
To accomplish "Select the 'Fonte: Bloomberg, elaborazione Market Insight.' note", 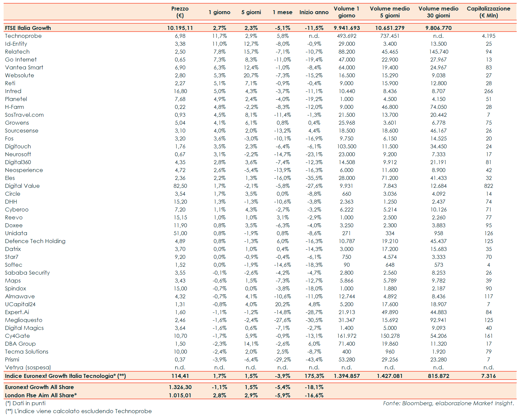I will (x=448, y=403).
